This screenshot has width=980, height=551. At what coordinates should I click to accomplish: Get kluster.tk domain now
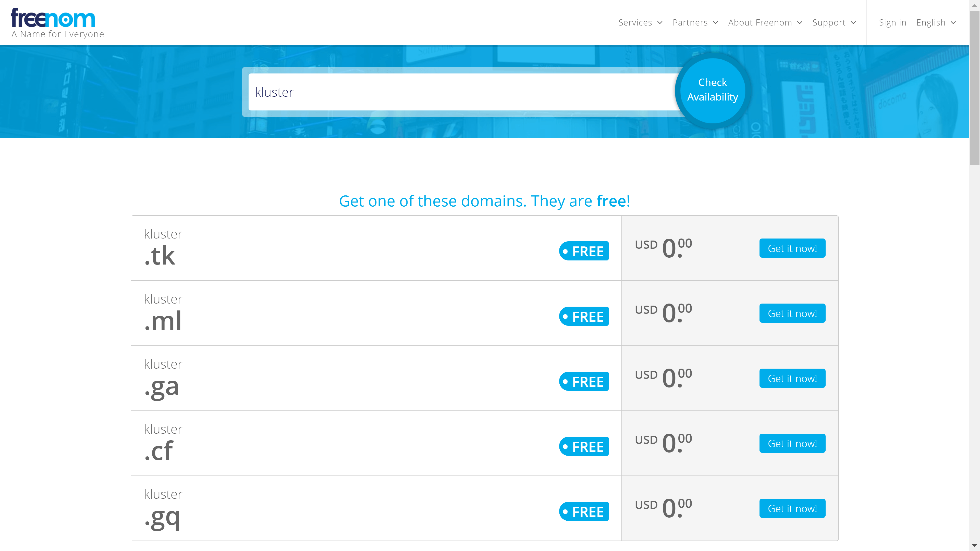click(792, 248)
